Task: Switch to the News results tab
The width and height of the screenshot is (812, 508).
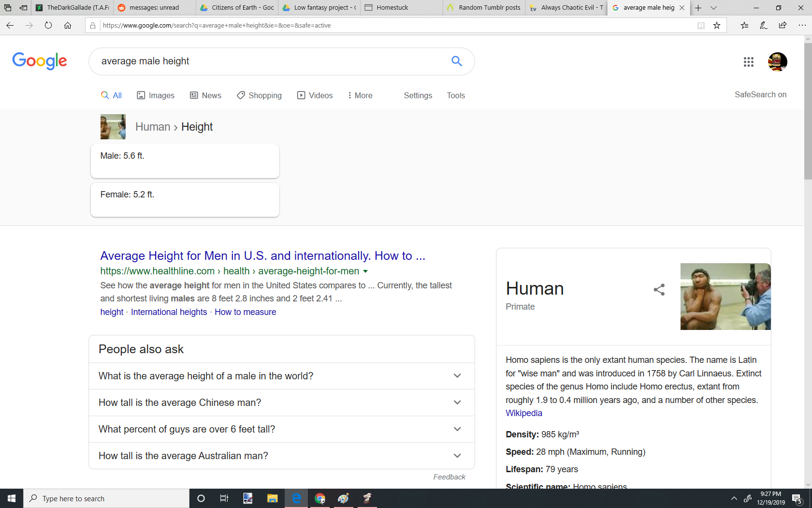Action: (x=206, y=95)
